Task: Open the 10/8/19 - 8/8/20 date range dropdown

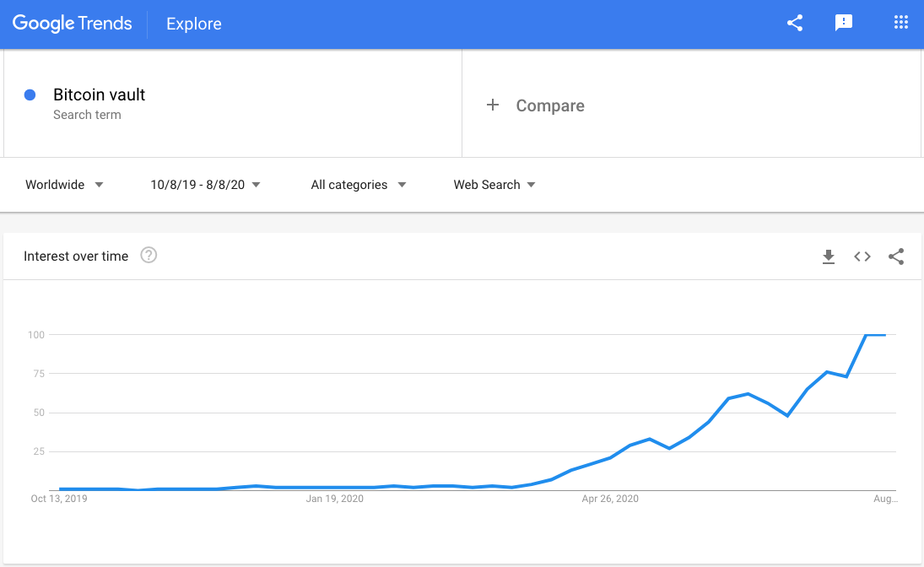Action: click(x=205, y=185)
